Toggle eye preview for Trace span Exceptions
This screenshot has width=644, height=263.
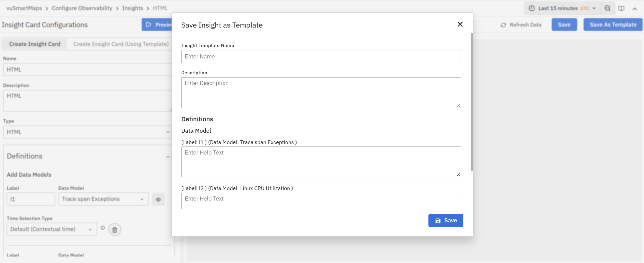pyautogui.click(x=158, y=200)
